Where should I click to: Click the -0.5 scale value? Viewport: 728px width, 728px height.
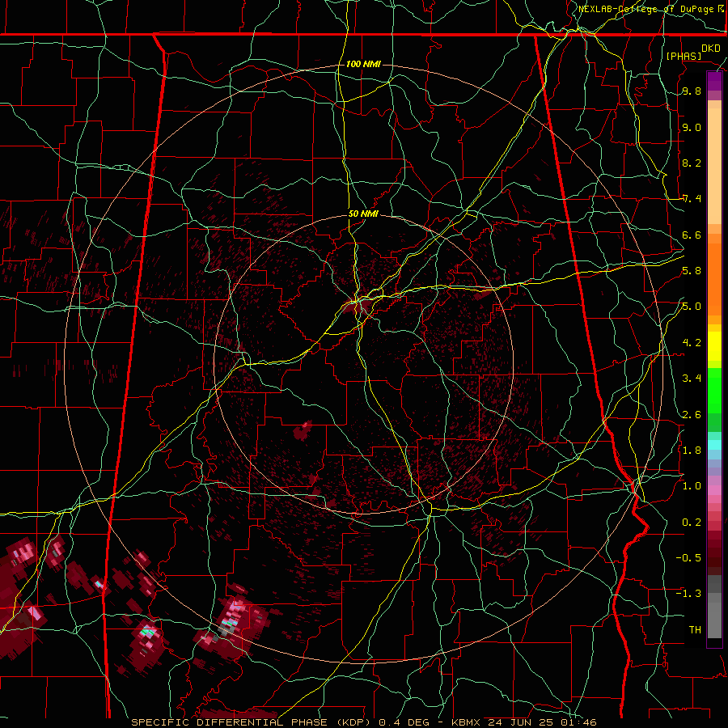pos(688,558)
